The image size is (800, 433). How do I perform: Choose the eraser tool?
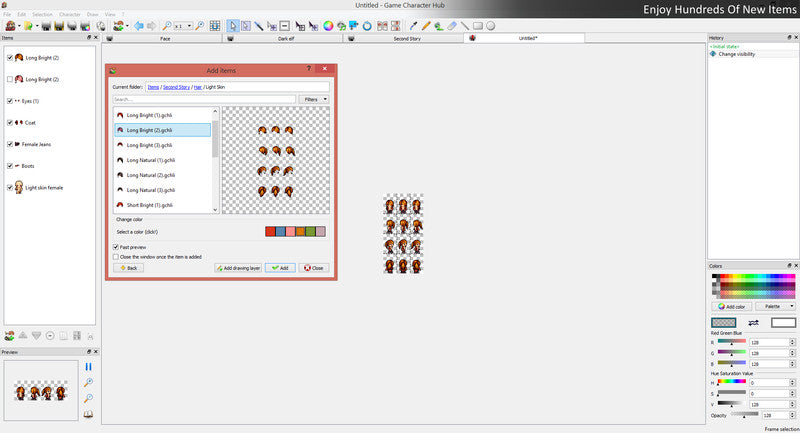[x=451, y=25]
